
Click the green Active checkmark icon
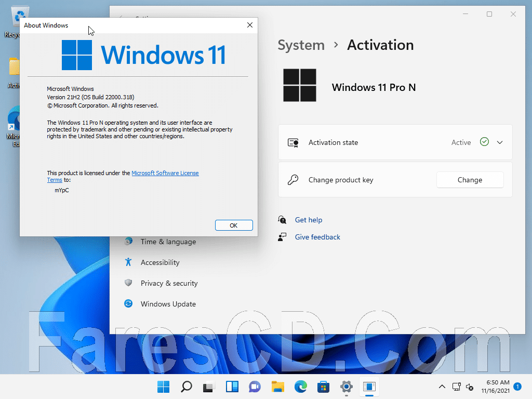pyautogui.click(x=484, y=142)
